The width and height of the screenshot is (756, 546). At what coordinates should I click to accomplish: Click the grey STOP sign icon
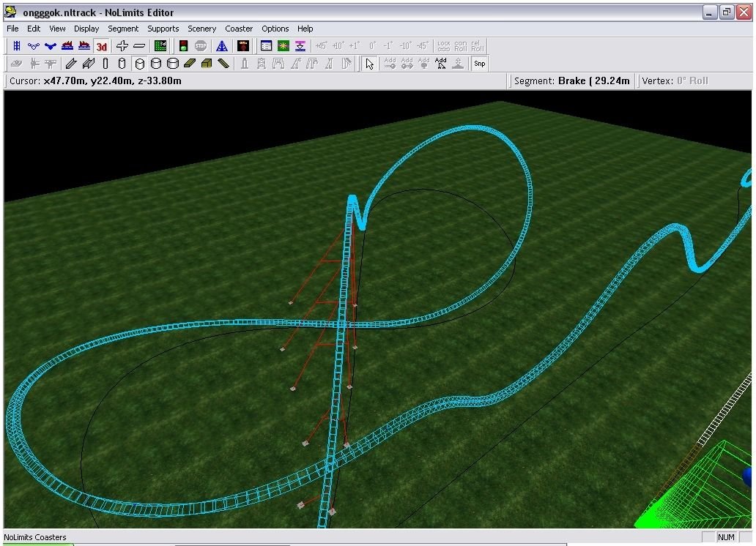click(x=201, y=46)
